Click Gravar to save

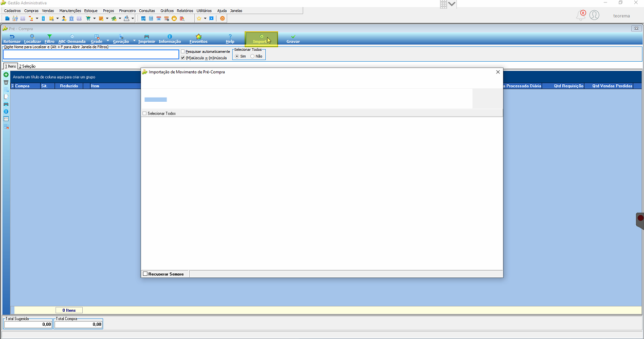click(293, 39)
